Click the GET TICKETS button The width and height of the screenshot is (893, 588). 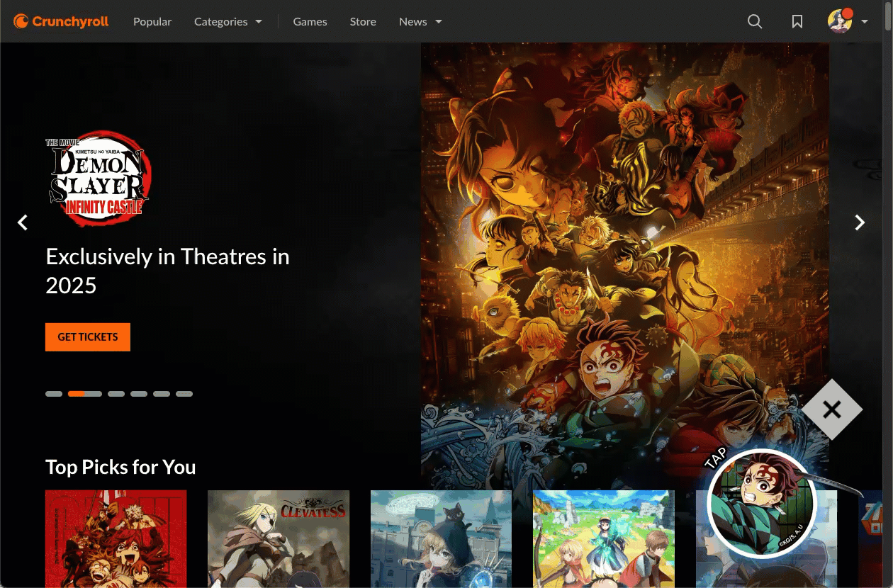pyautogui.click(x=88, y=337)
